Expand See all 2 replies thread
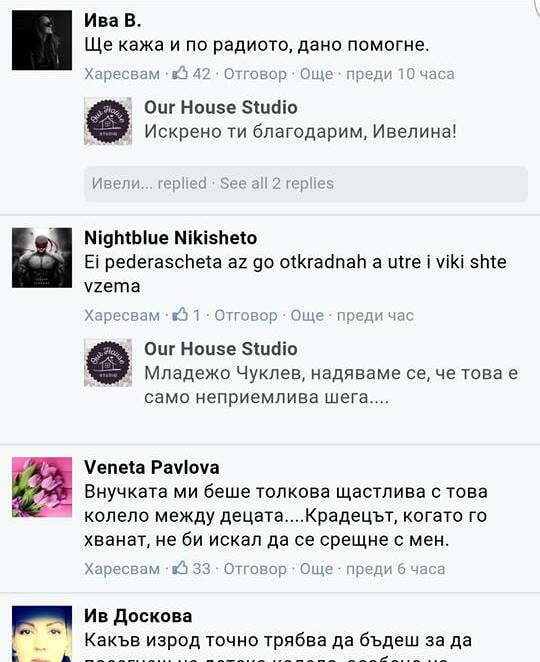Image resolution: width=540 pixels, height=662 pixels. coord(277,184)
